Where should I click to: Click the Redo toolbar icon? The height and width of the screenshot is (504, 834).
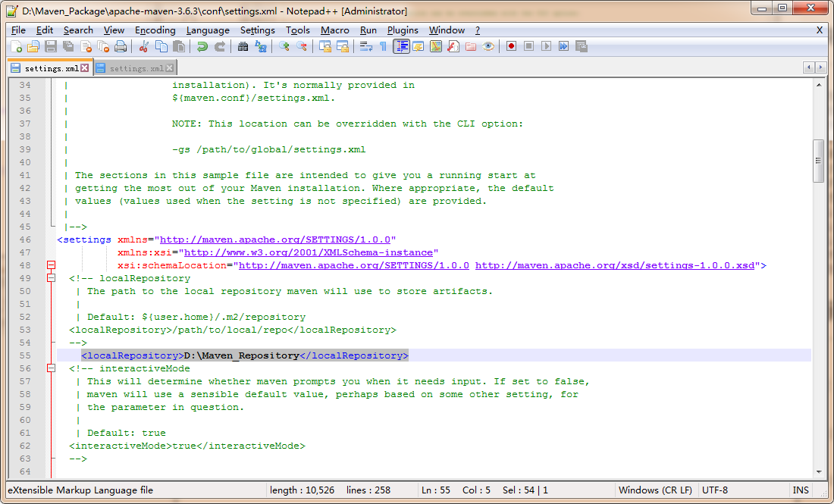click(220, 47)
